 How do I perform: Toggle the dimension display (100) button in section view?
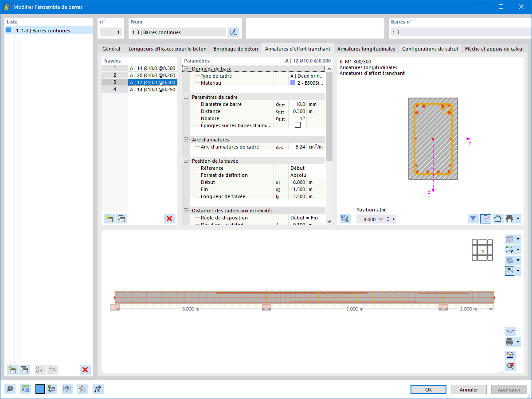point(498,219)
